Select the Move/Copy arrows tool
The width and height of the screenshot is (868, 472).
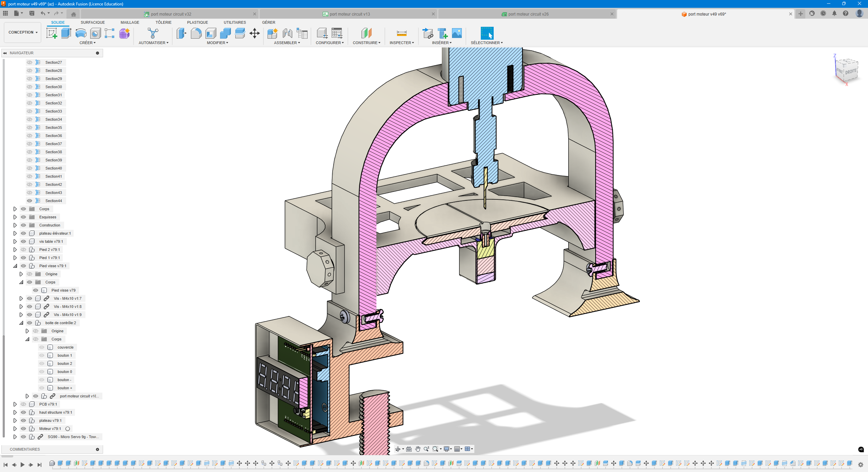[x=254, y=33]
